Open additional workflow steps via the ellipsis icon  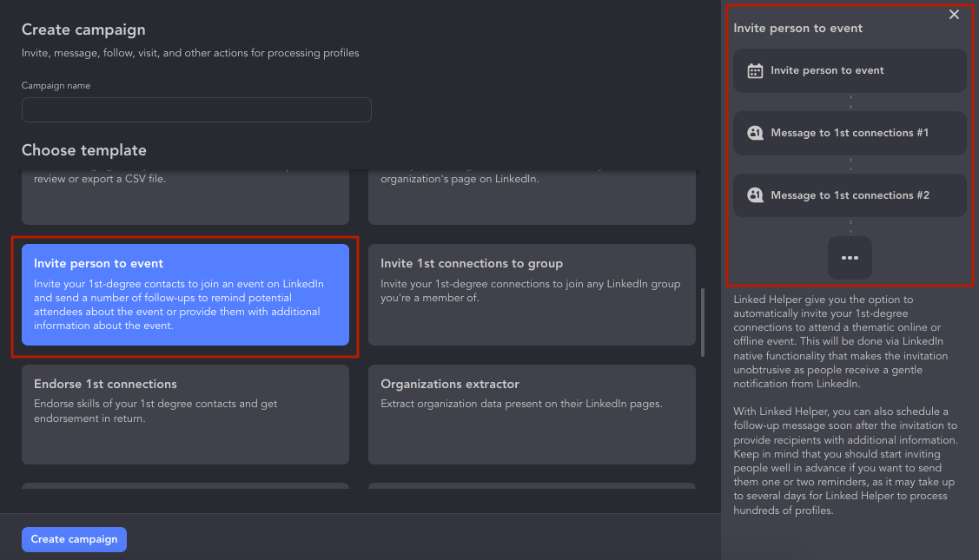850,257
